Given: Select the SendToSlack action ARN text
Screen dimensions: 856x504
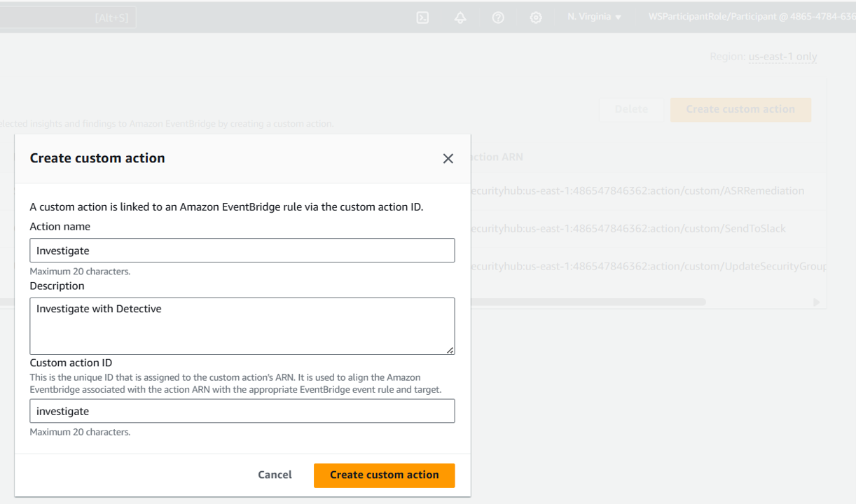Looking at the screenshot, I should [628, 228].
